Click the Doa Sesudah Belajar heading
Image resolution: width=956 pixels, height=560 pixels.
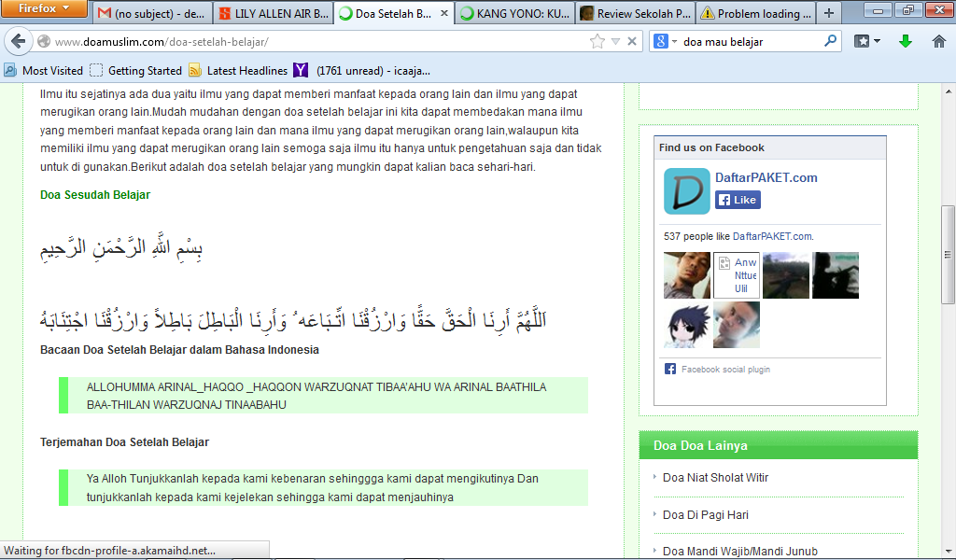[95, 195]
